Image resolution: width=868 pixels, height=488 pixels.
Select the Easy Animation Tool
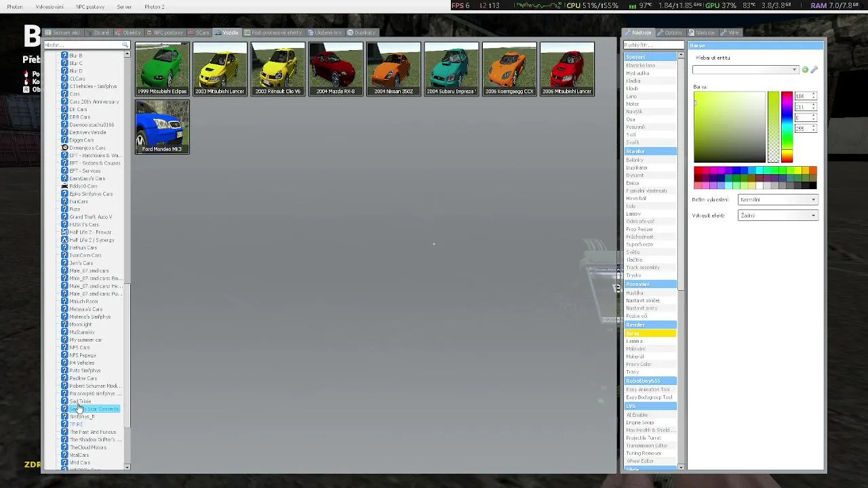pyautogui.click(x=650, y=390)
